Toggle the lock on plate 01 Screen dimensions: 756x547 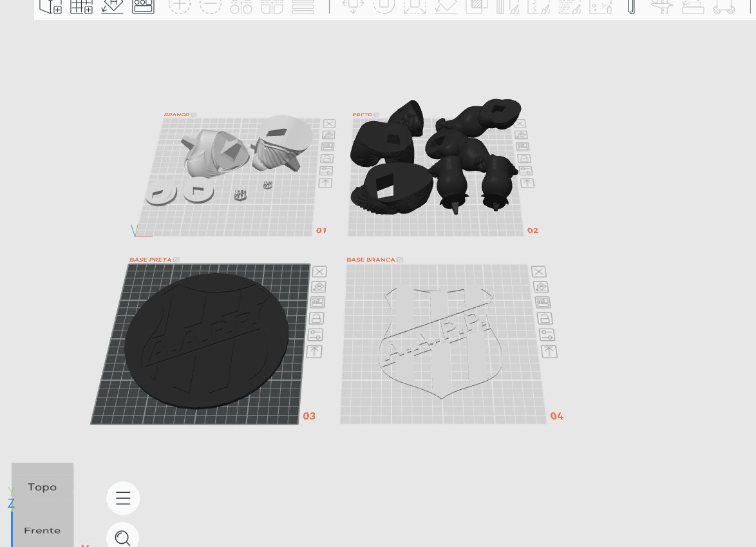point(327,158)
